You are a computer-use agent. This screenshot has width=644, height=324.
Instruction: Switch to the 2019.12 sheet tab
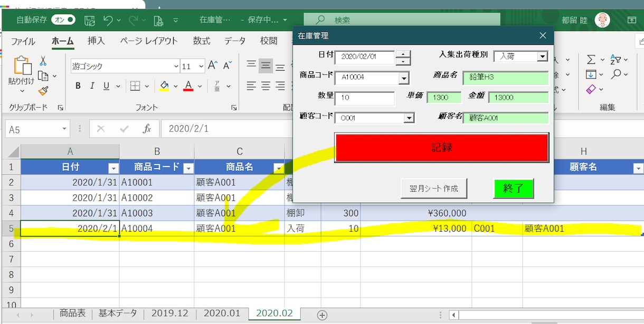click(169, 313)
